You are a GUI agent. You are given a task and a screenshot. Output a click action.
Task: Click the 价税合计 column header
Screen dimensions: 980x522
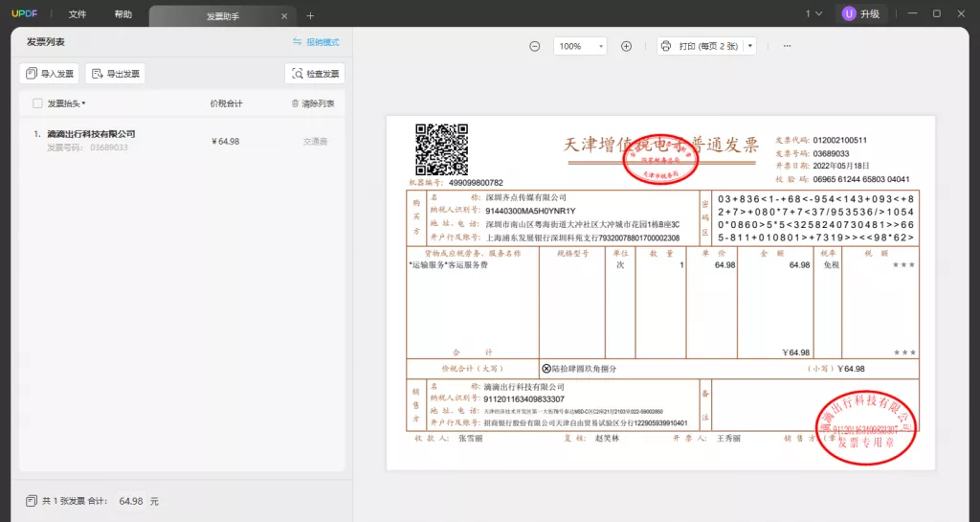pyautogui.click(x=226, y=103)
